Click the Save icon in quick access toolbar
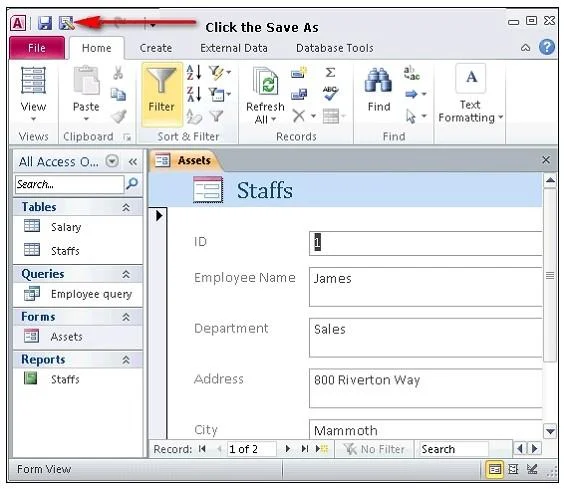572x489 pixels. point(45,23)
